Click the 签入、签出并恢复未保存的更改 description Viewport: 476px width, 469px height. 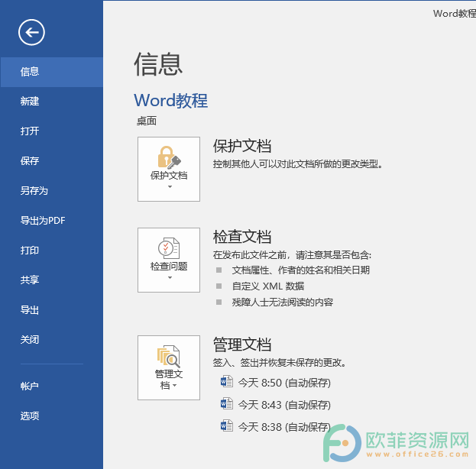click(x=280, y=363)
